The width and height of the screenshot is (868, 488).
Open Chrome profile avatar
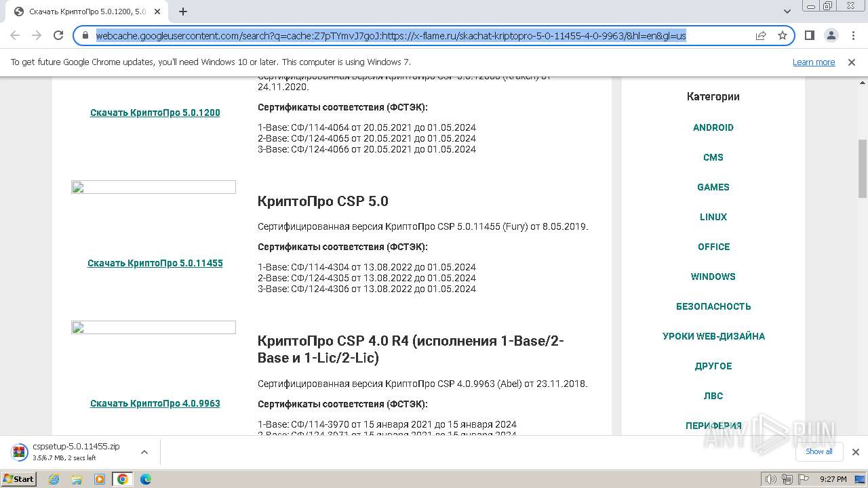click(831, 35)
